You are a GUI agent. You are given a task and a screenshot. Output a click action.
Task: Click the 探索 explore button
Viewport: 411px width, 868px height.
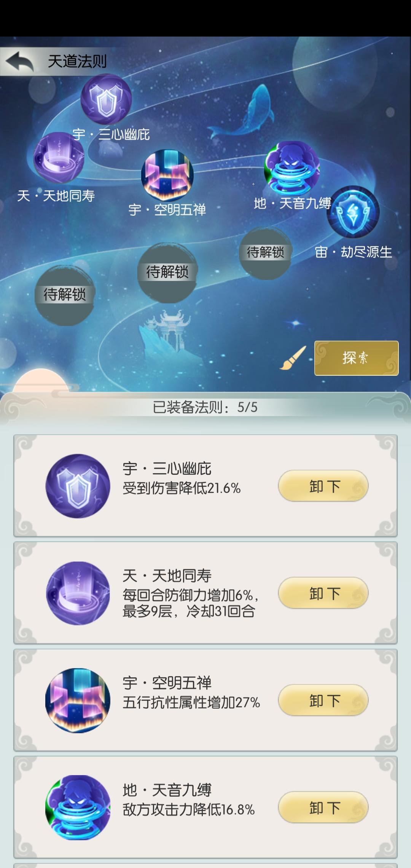356,358
